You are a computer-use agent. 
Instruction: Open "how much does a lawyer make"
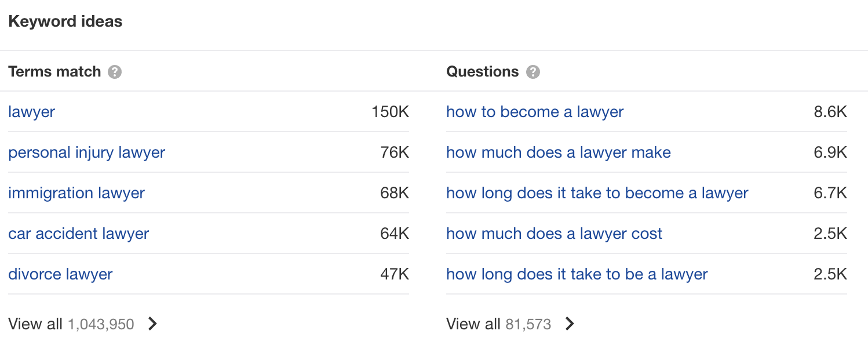tap(558, 152)
